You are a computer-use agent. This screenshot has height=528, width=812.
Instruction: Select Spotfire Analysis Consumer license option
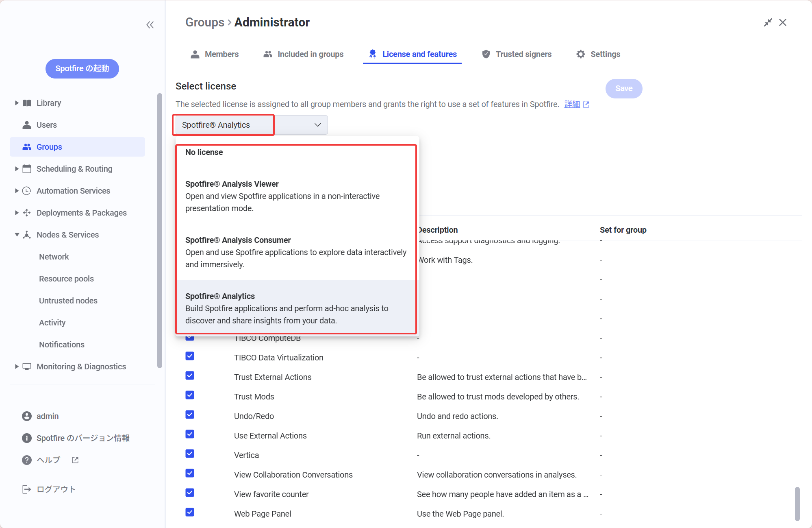[x=296, y=252]
